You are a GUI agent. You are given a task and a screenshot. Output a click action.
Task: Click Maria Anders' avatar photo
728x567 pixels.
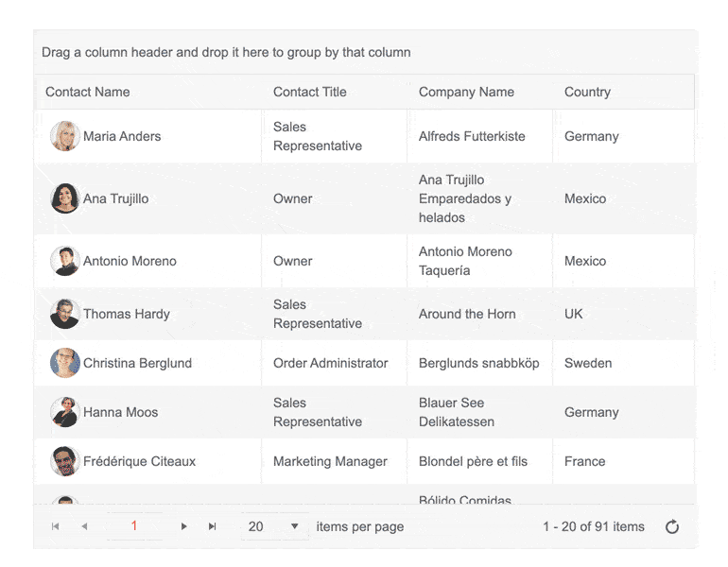point(64,136)
